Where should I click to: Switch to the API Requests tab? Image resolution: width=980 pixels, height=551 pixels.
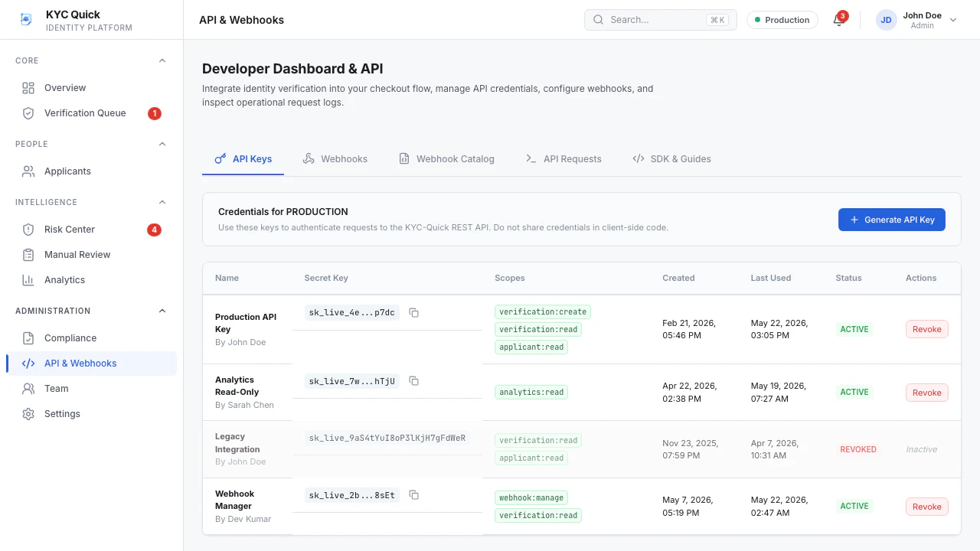tap(563, 159)
